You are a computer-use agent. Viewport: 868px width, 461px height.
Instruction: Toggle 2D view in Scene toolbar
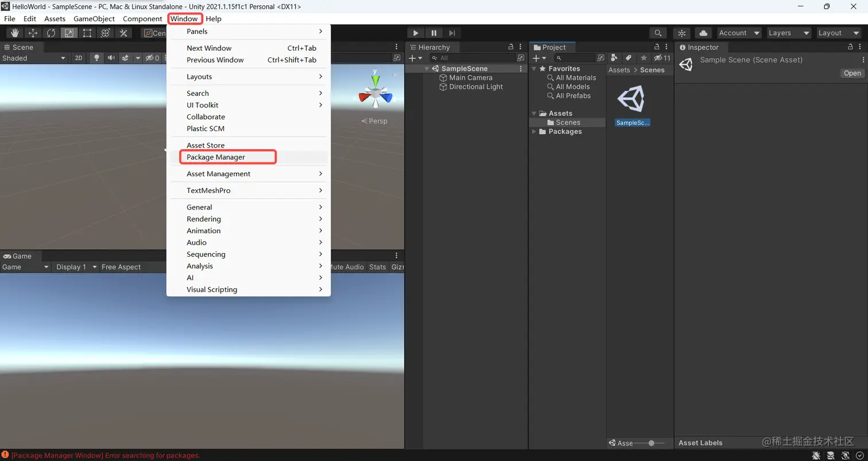point(79,58)
